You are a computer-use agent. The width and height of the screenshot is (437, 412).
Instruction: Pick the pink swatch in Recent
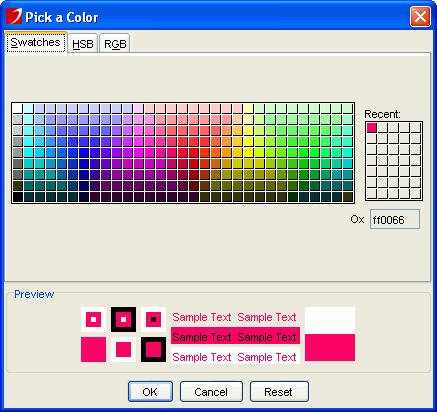click(x=372, y=128)
